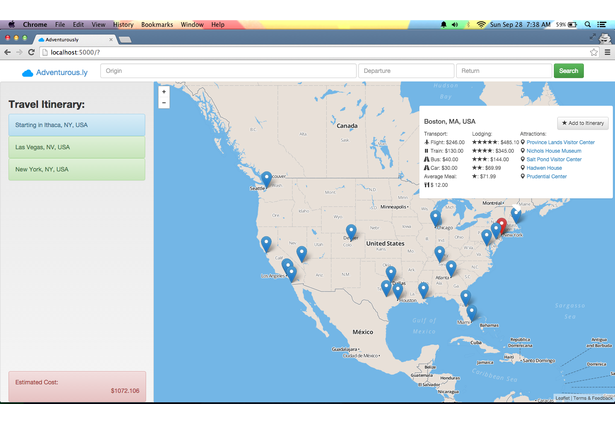615x424 pixels.
Task: Click the Estimated Cost panel
Action: click(x=77, y=386)
